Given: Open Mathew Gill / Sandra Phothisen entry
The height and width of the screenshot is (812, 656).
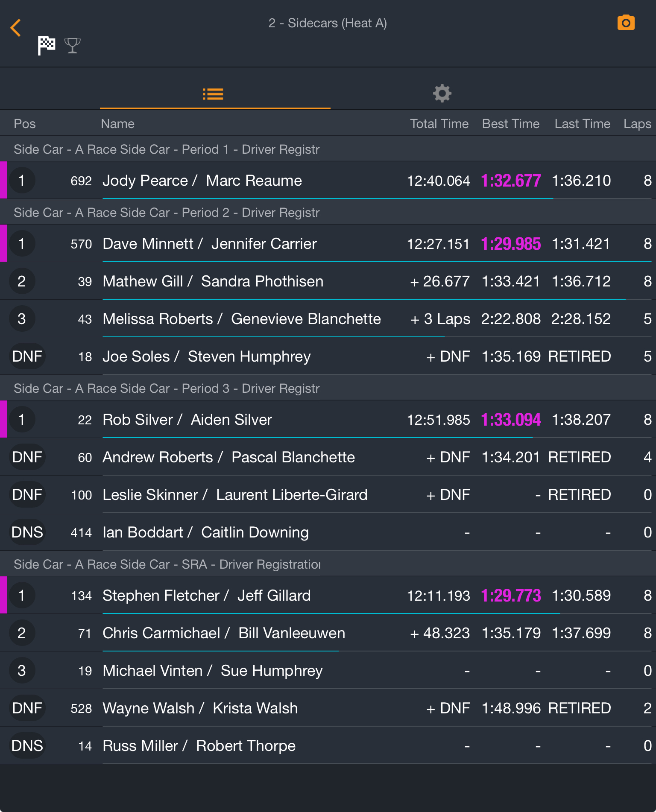Looking at the screenshot, I should [x=328, y=281].
